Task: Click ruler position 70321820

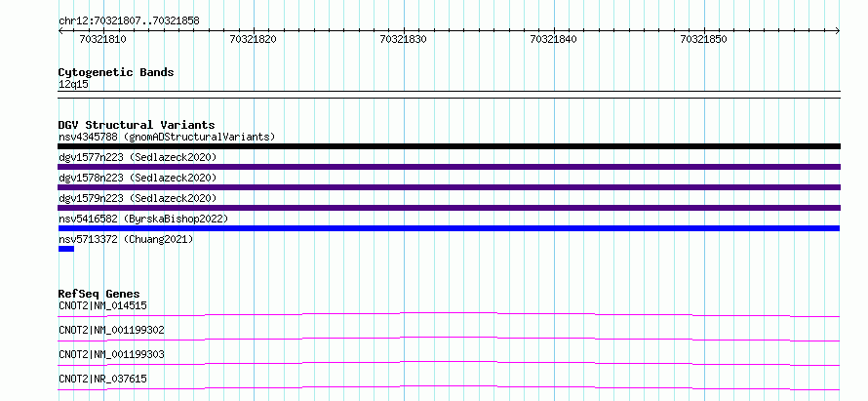Action: click(253, 39)
